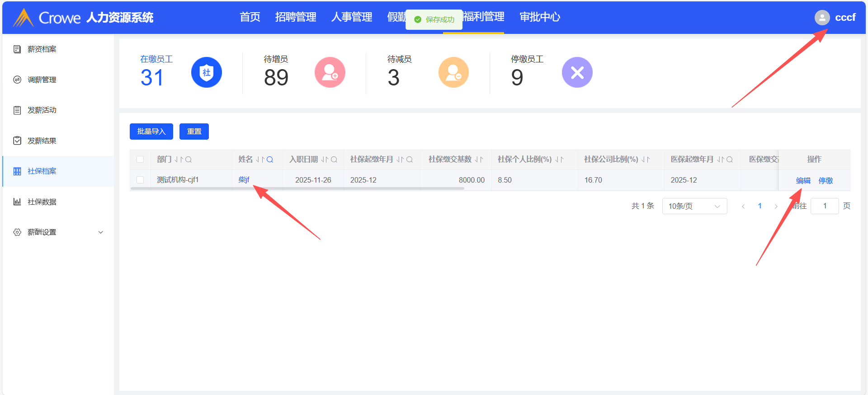Open the 福利管理 top navigation tab
The image size is (868, 395).
pyautogui.click(x=484, y=17)
